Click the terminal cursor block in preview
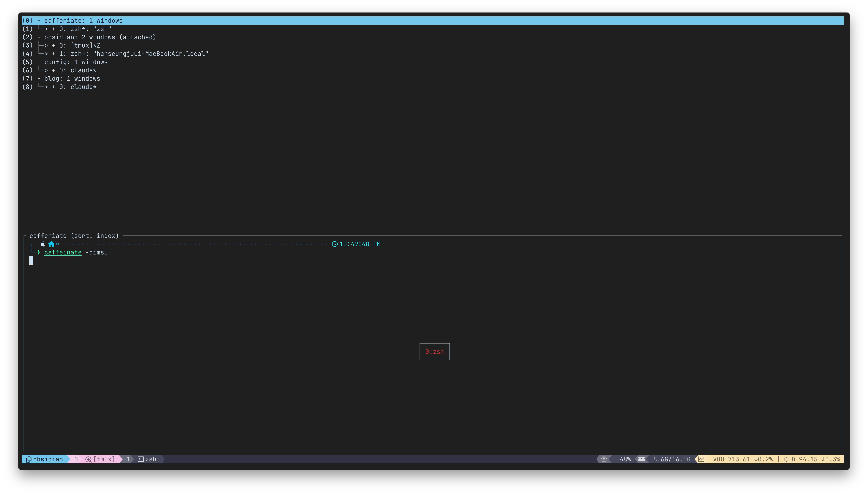 (x=31, y=261)
